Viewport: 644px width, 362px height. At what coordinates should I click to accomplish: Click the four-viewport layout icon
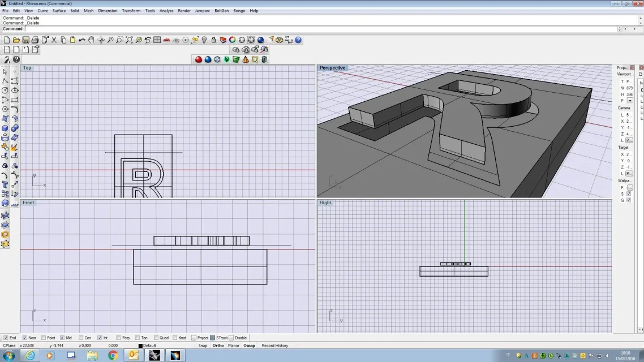point(157,40)
